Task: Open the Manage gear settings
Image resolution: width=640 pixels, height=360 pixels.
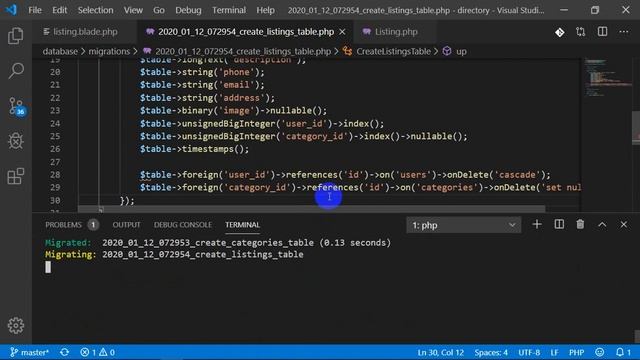Action: click(x=16, y=325)
